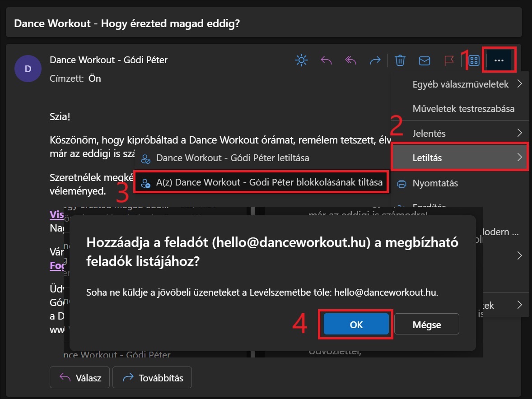Click the Soha ne küldje description text
The image size is (532, 399).
coord(262,292)
